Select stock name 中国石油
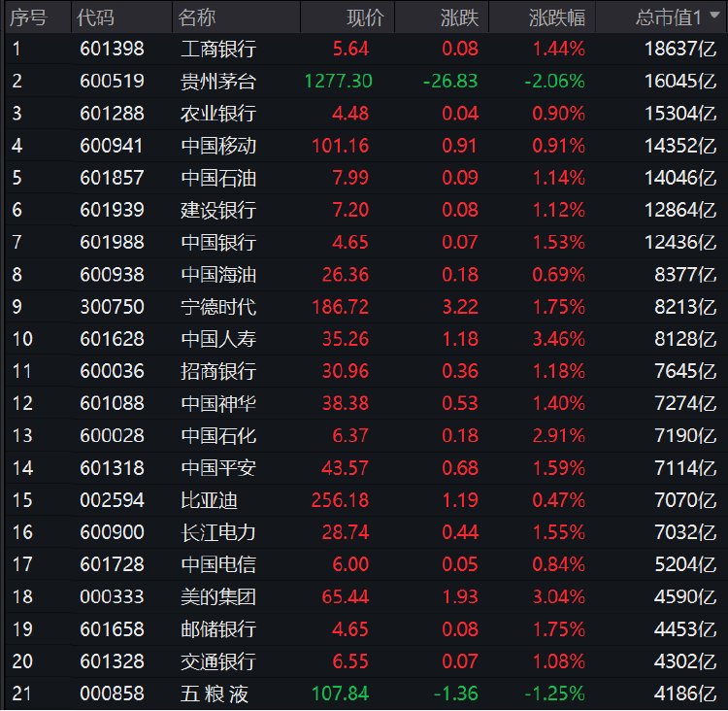This screenshot has height=711, width=728. pyautogui.click(x=218, y=178)
